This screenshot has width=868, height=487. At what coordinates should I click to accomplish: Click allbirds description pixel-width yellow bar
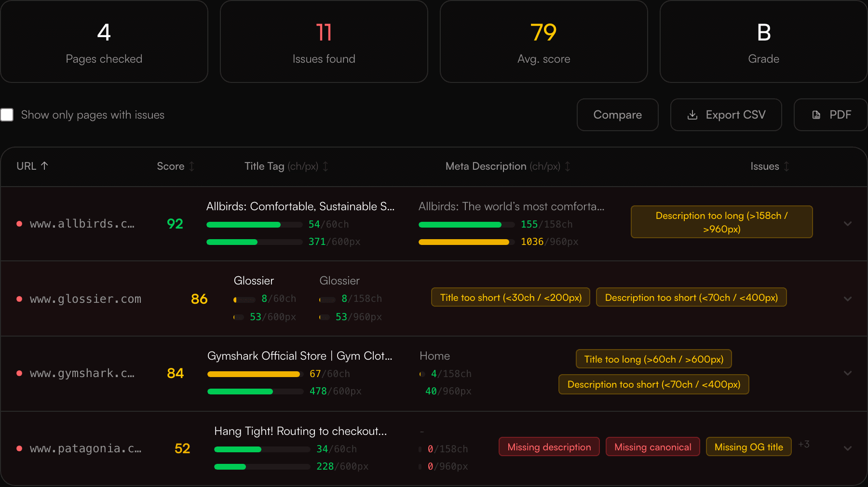463,242
